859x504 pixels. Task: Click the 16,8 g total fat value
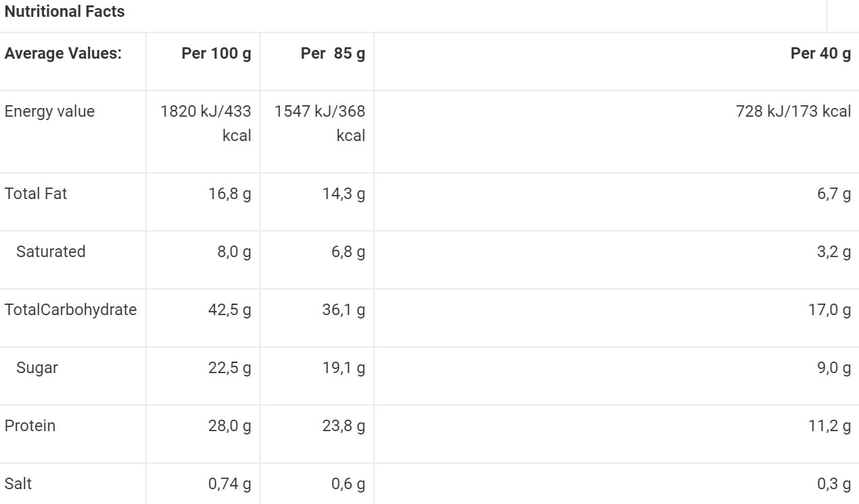[x=229, y=194]
